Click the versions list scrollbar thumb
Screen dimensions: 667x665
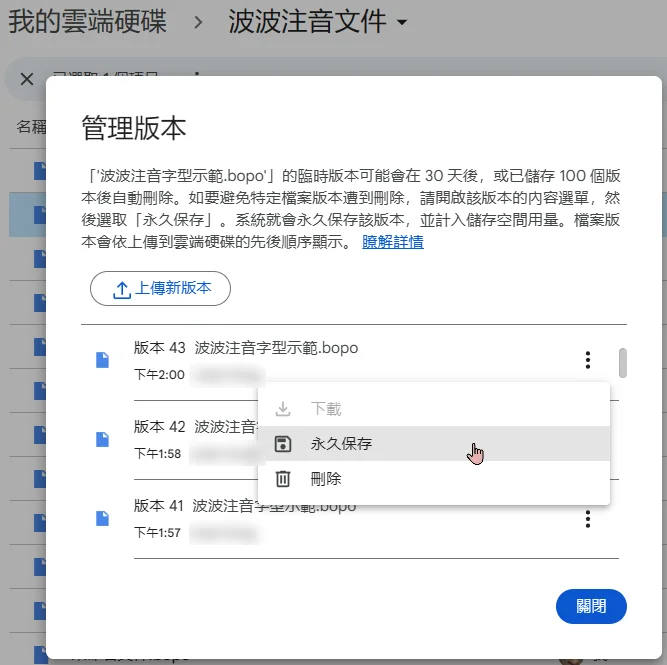pyautogui.click(x=622, y=363)
